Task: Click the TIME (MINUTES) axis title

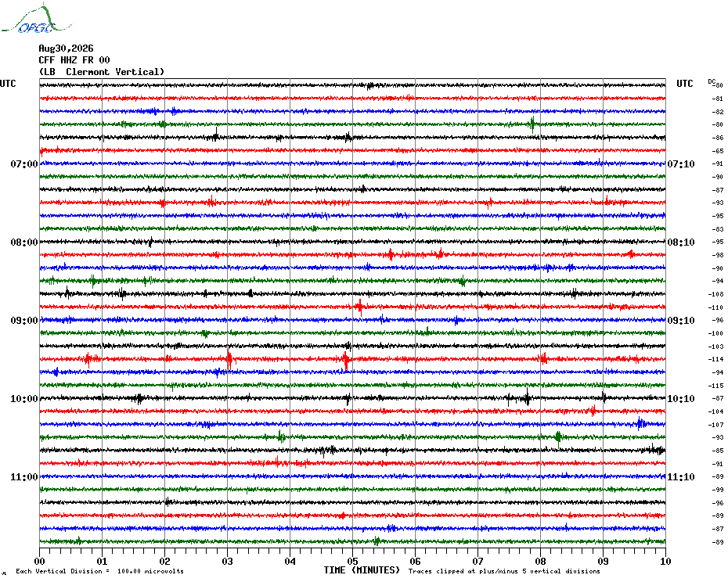Action: [362, 570]
